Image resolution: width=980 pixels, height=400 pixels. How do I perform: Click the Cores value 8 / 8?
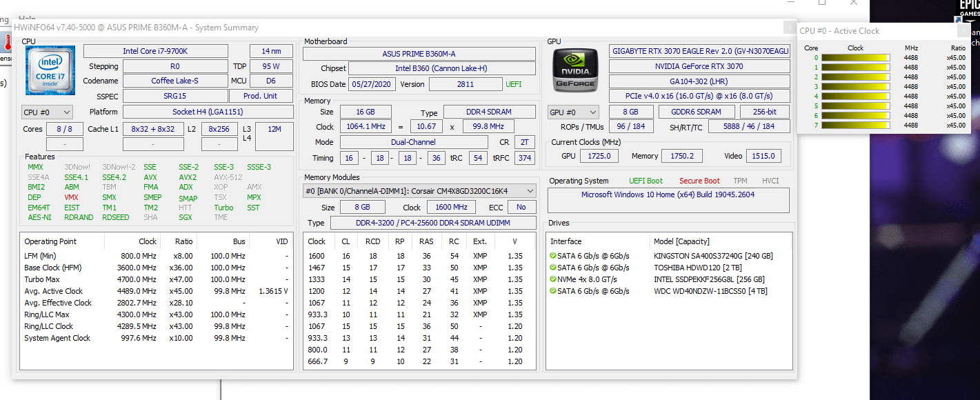[x=65, y=129]
